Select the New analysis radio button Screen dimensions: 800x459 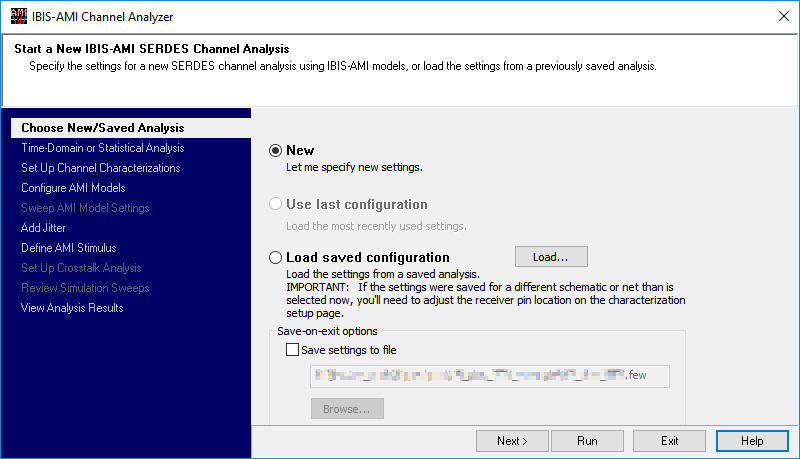pos(276,151)
